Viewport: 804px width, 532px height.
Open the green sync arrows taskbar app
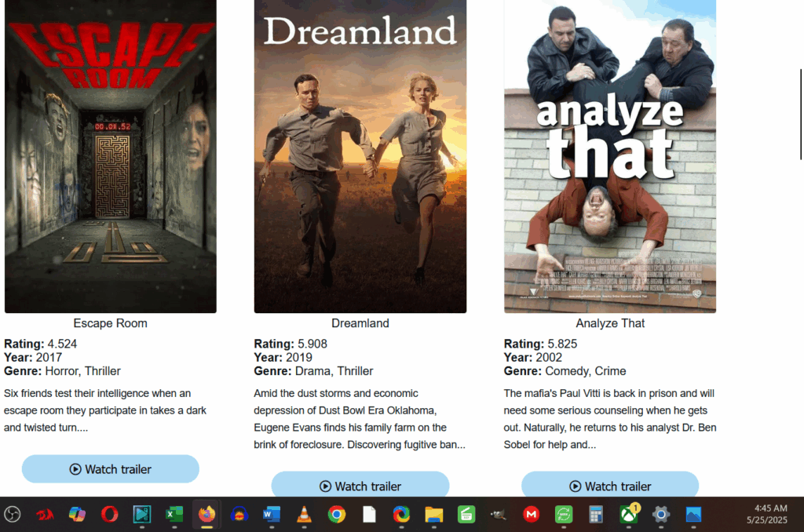tap(564, 514)
